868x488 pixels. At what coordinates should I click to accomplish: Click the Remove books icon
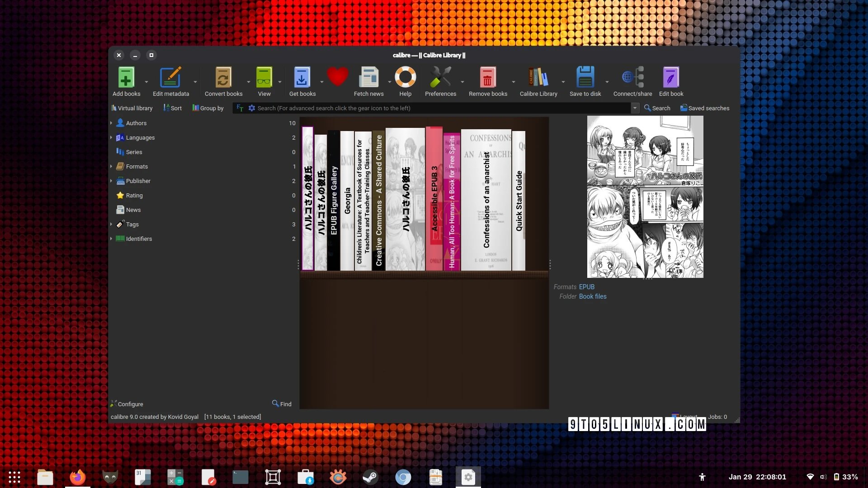tap(488, 78)
